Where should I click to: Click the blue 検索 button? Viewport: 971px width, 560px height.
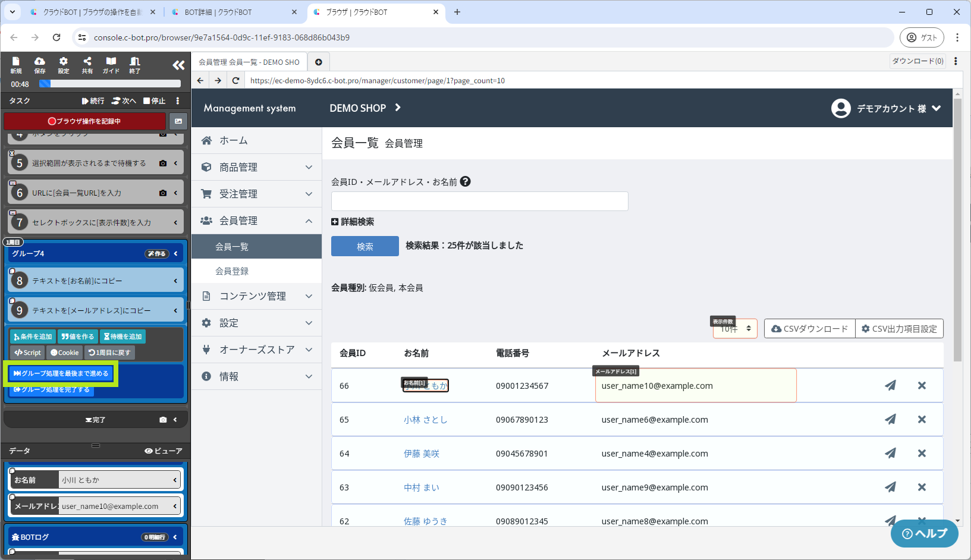[x=365, y=246]
